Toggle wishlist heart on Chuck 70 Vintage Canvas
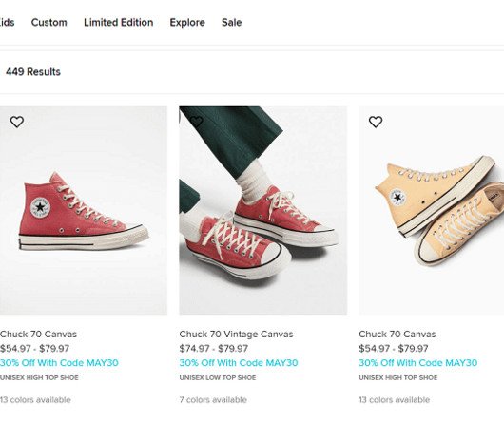 click(x=196, y=122)
